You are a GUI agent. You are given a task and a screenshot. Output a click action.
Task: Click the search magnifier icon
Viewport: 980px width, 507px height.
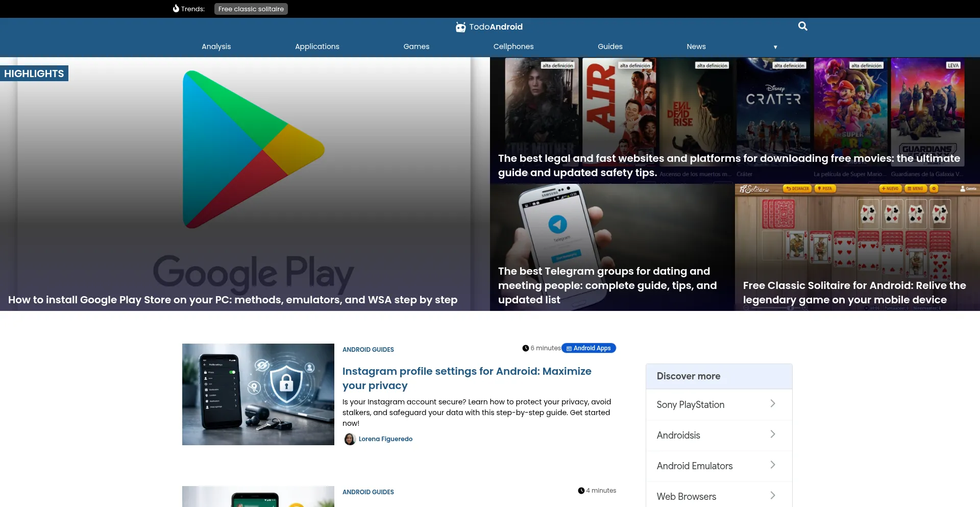(x=803, y=26)
